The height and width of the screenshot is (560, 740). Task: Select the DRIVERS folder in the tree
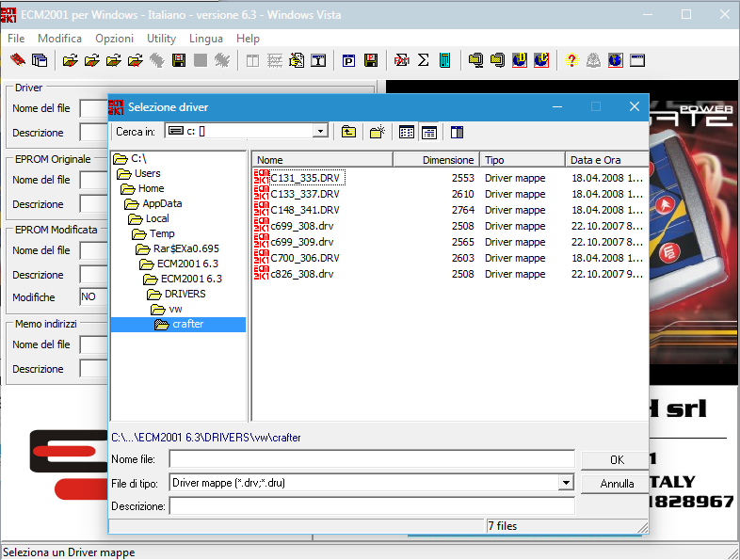(x=184, y=294)
